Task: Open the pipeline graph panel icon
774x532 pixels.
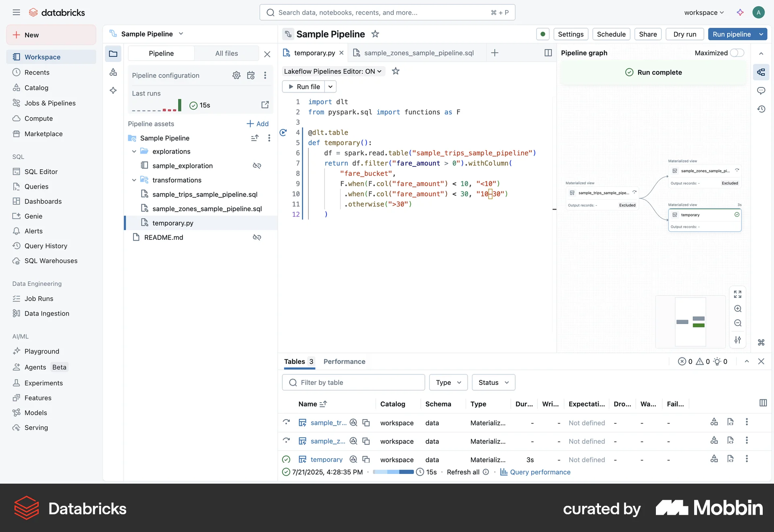Action: pos(762,72)
